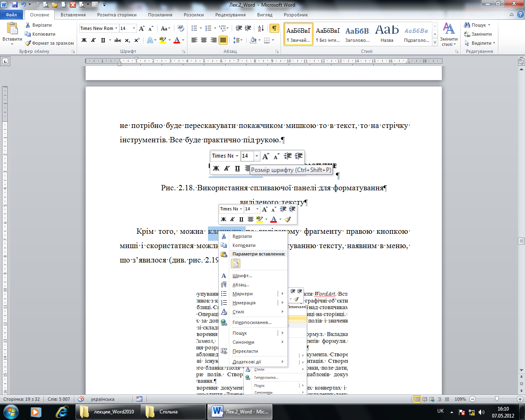
Task: Click tab selector box at ruler left corner
Action: click(x=5, y=61)
